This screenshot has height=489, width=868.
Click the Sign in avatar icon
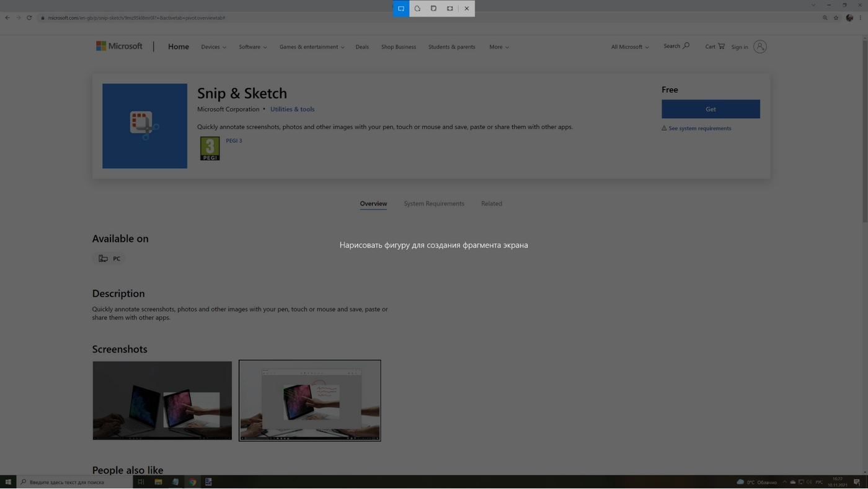point(760,47)
